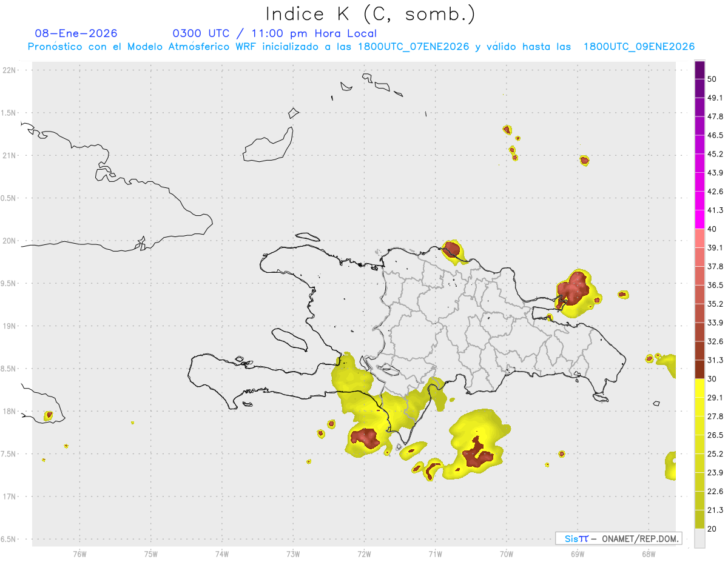Click the legend value "22.6"
728x562 pixels.
pos(715,492)
